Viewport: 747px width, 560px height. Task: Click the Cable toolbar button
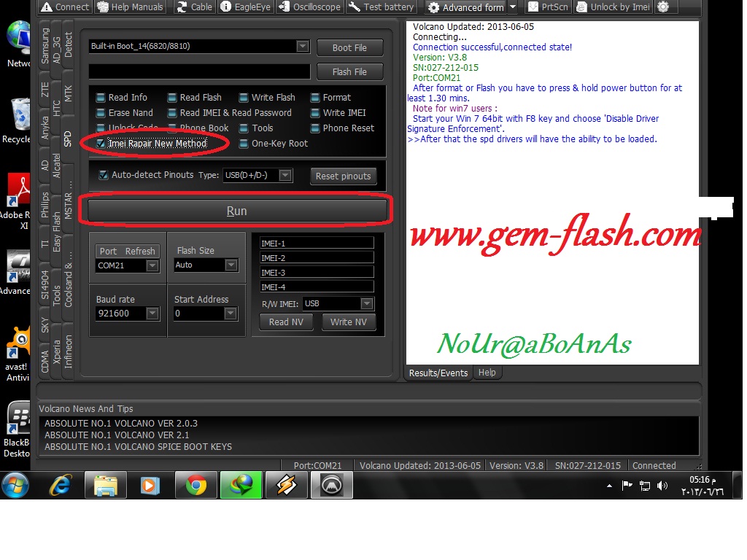[x=194, y=7]
